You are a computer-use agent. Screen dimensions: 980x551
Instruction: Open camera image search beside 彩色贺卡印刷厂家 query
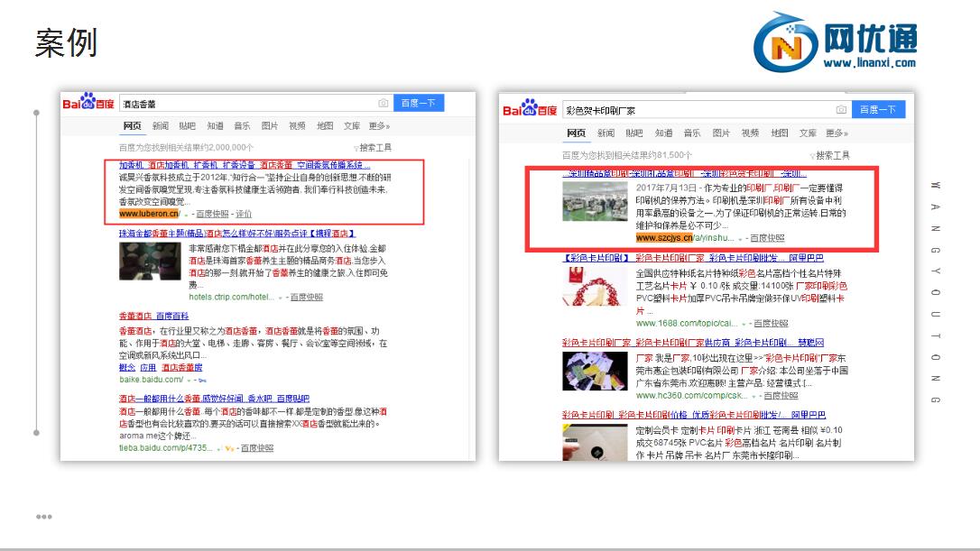point(841,110)
